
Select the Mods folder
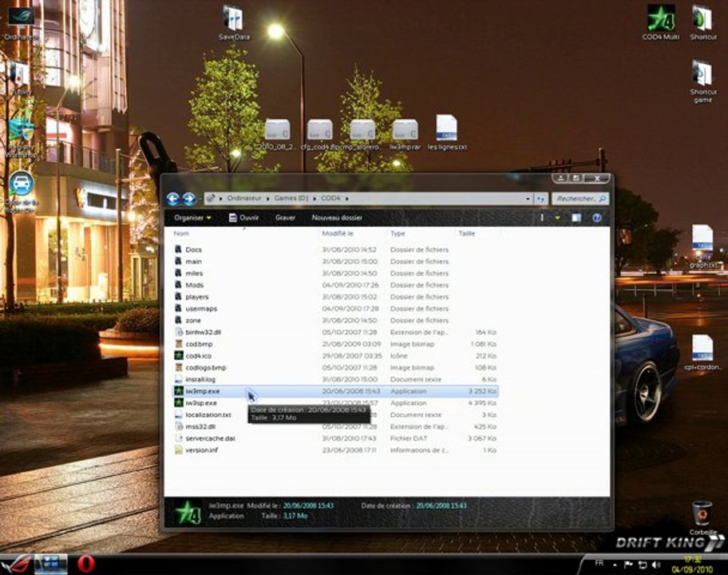(x=195, y=285)
